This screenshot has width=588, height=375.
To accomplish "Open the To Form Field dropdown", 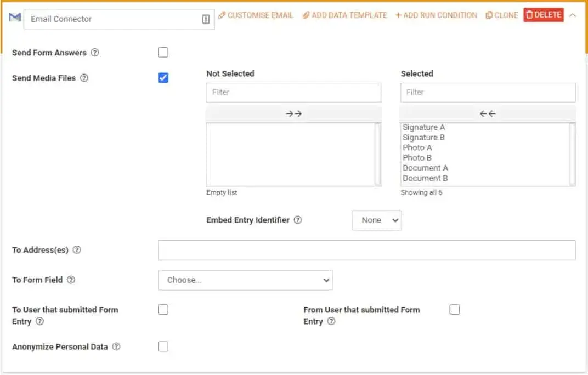I will (x=245, y=280).
